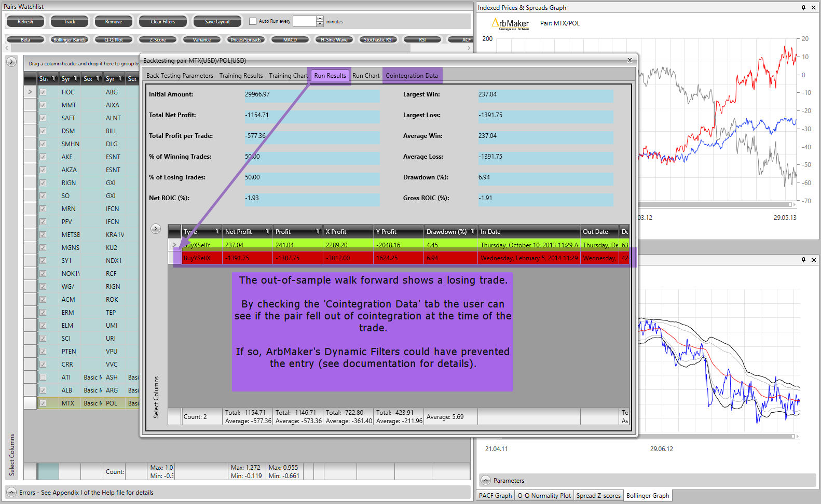Click the Clear Filters button

[163, 22]
